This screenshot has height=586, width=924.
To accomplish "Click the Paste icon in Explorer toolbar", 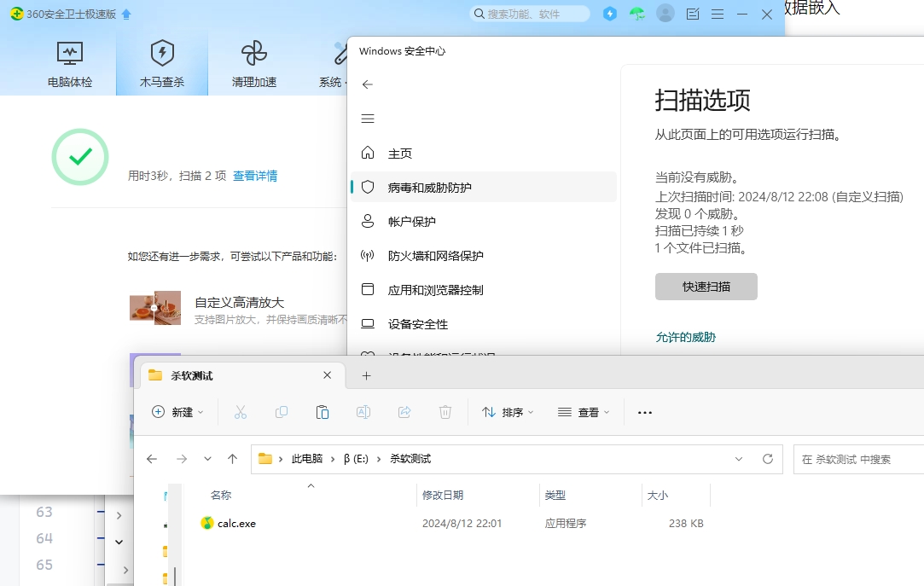I will pyautogui.click(x=323, y=412).
